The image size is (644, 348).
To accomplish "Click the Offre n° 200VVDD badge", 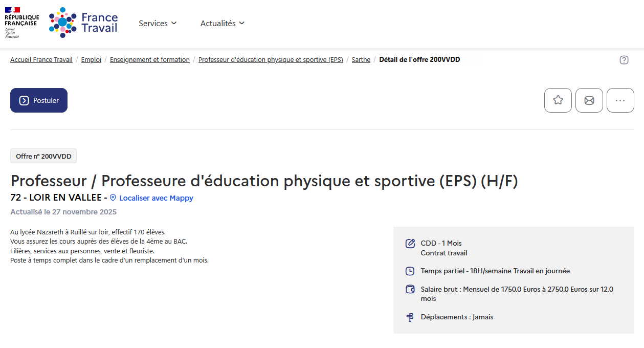I will 43,156.
